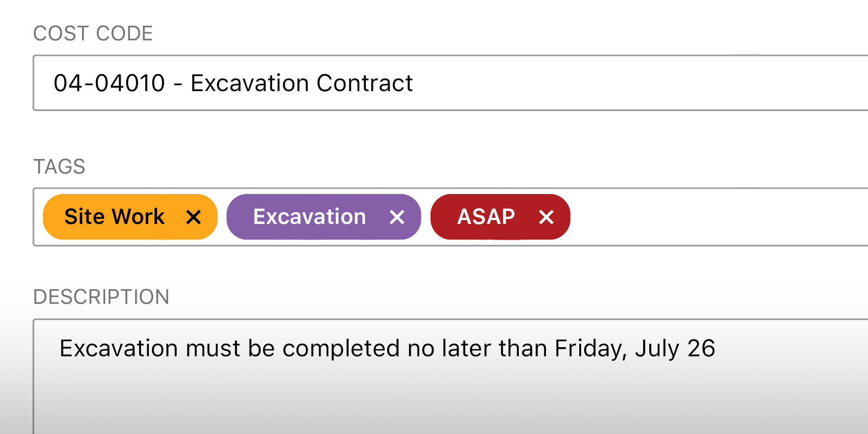
Task: Click the DESCRIPTION field label
Action: (101, 297)
